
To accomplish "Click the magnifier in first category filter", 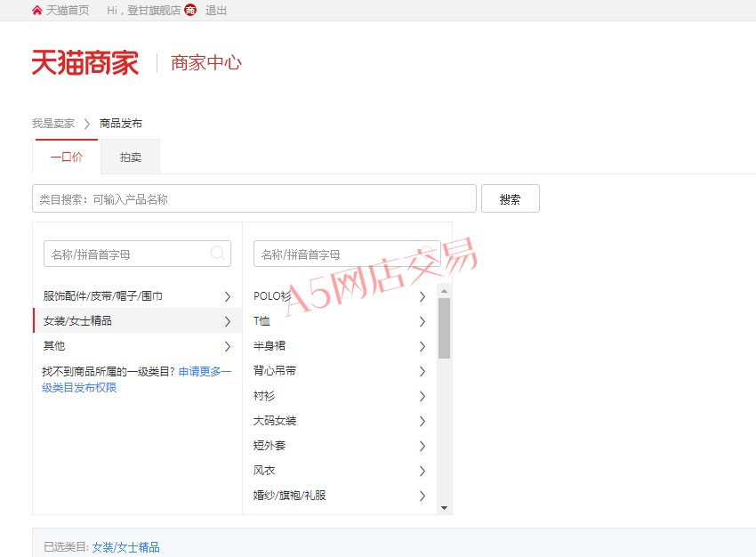I will coord(217,253).
